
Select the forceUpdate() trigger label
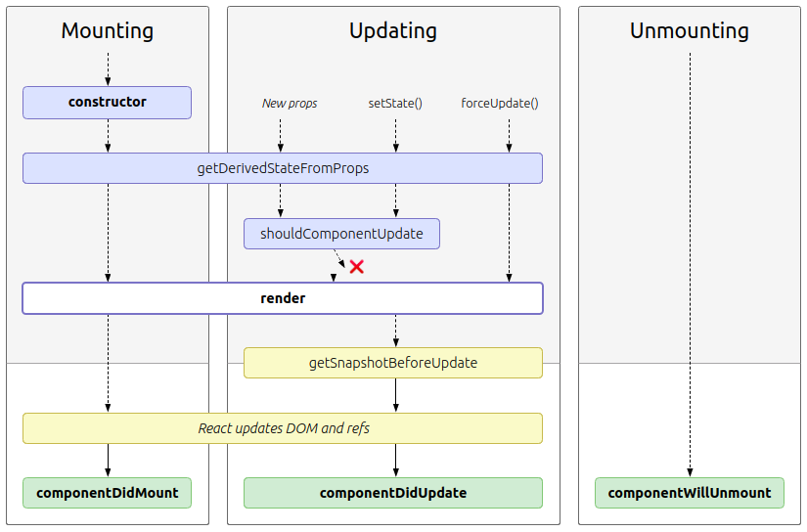pyautogui.click(x=500, y=103)
